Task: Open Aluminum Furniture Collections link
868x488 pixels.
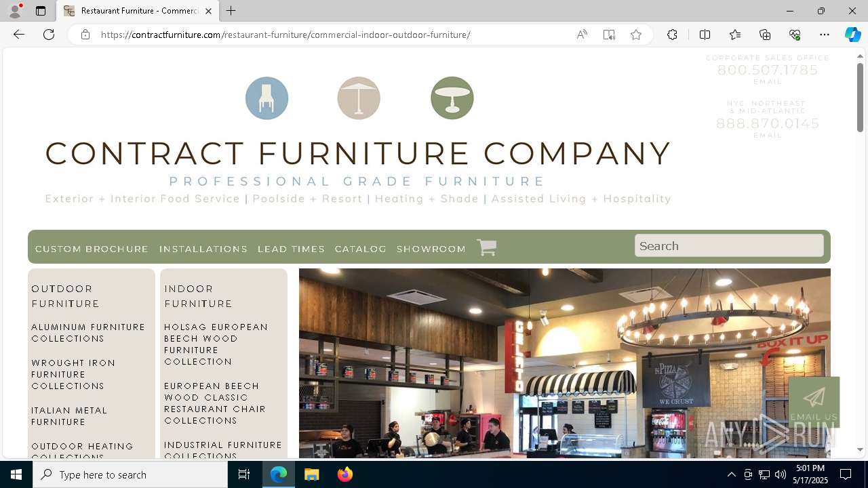Action: (88, 333)
